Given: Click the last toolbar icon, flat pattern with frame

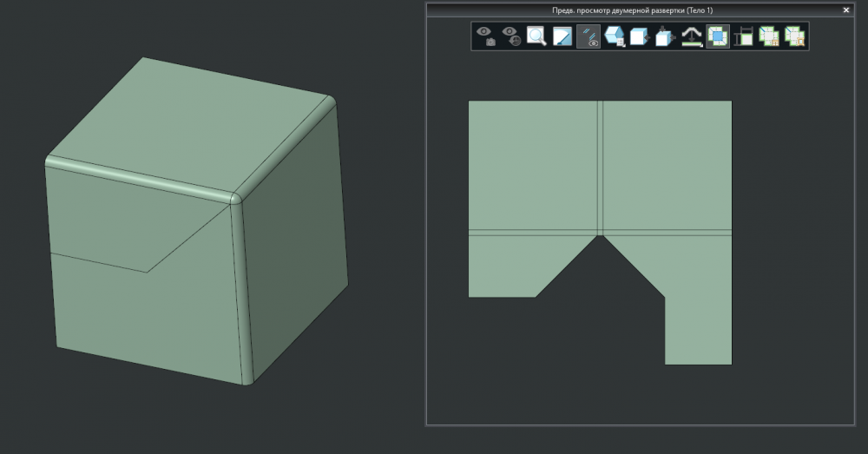Looking at the screenshot, I should tap(794, 36).
